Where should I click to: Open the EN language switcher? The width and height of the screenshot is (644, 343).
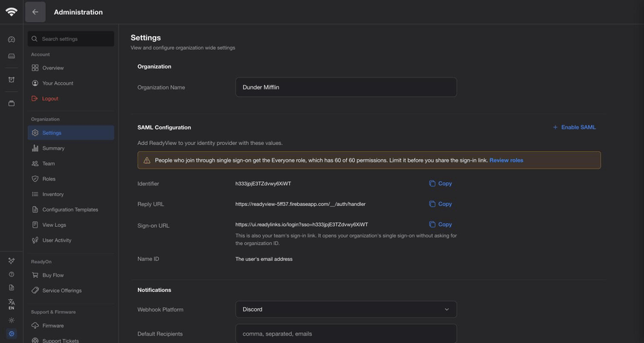coord(11,304)
